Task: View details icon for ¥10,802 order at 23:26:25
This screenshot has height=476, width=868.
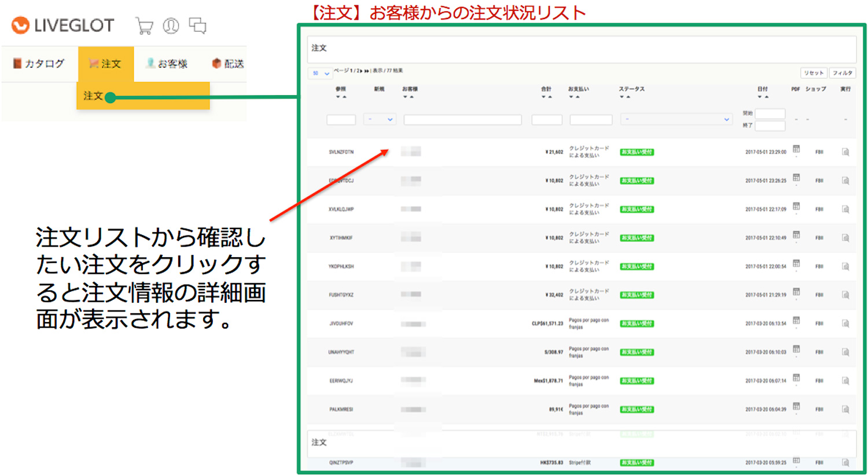Action: (x=845, y=181)
